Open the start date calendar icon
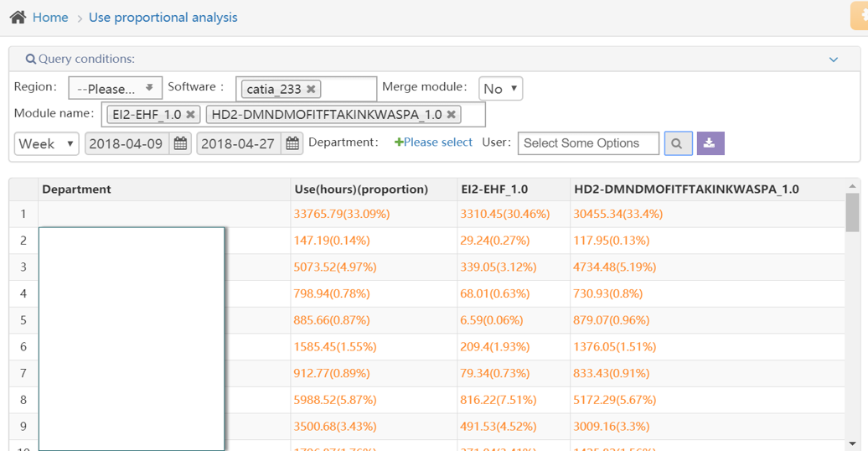This screenshot has width=868, height=451. click(180, 144)
